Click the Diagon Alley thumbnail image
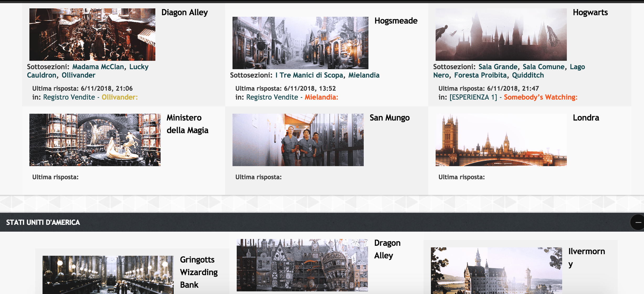Viewport: 644px width, 294px height. click(92, 35)
